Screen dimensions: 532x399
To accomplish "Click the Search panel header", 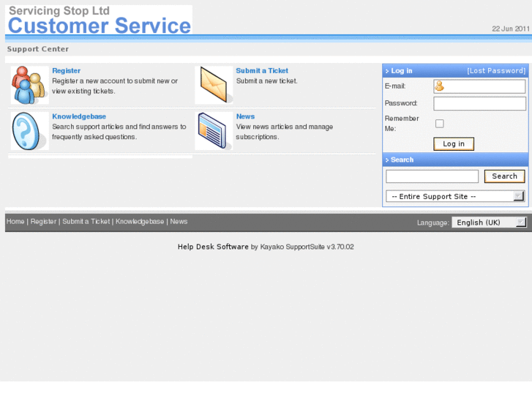I will 455,160.
